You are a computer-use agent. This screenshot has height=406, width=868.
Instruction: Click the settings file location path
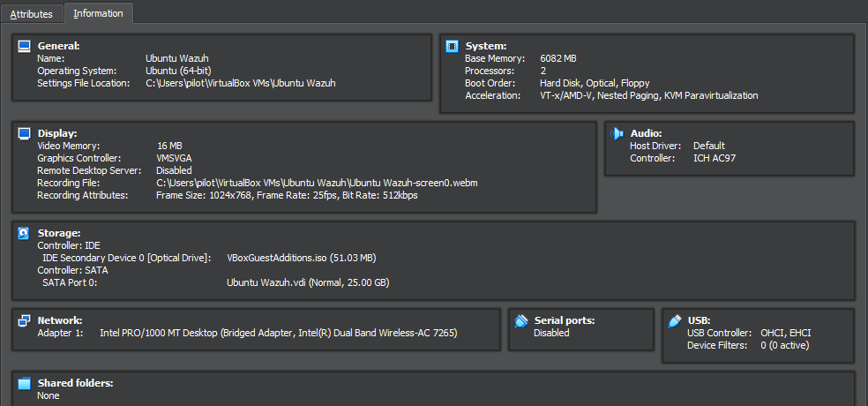coord(241,83)
